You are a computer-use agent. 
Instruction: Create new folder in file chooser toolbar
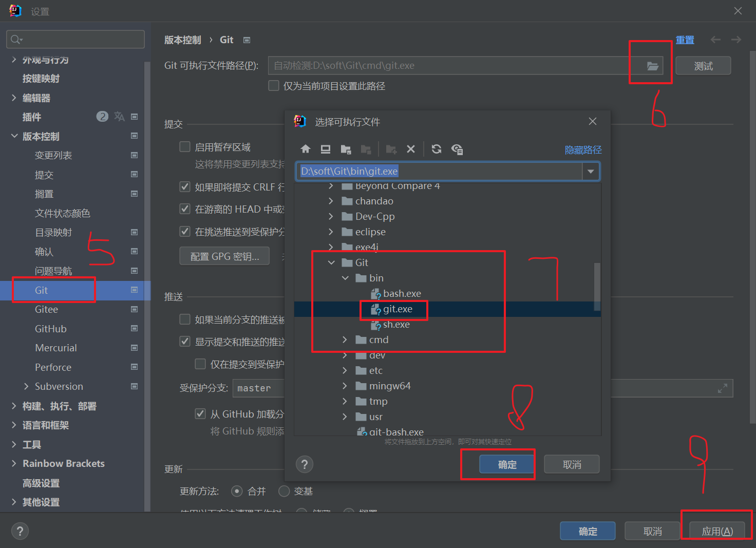[x=391, y=149]
